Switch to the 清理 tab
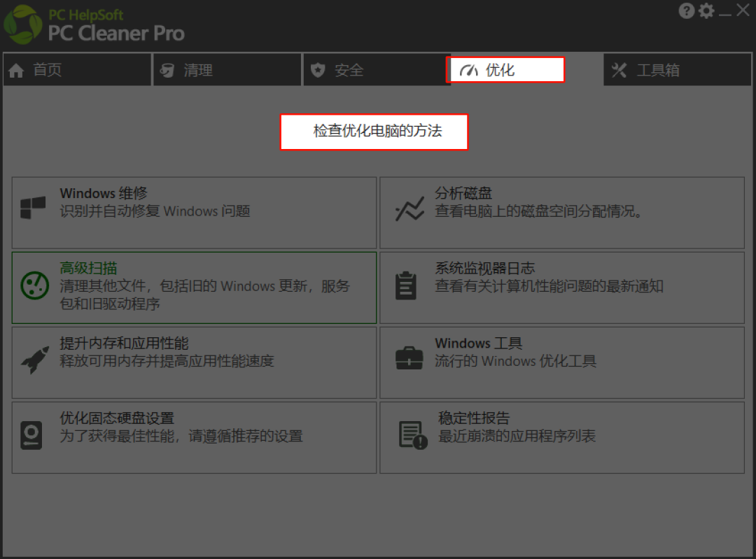 227,70
